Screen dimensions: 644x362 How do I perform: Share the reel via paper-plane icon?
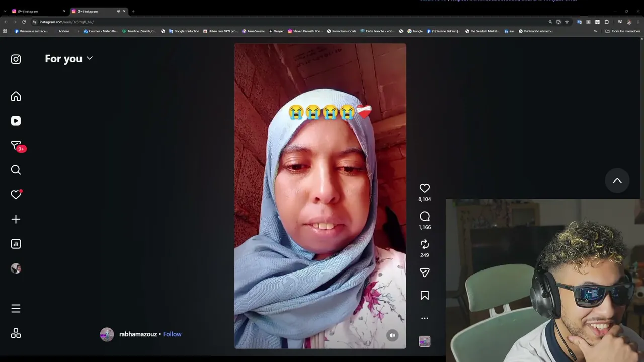tap(425, 273)
